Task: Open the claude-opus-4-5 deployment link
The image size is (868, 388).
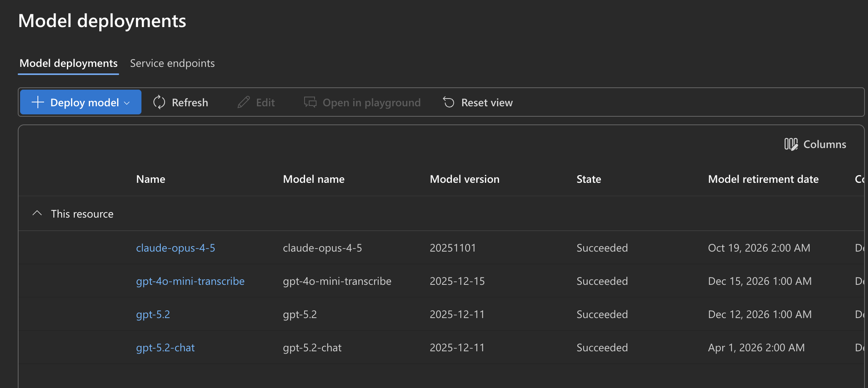Action: pyautogui.click(x=175, y=248)
